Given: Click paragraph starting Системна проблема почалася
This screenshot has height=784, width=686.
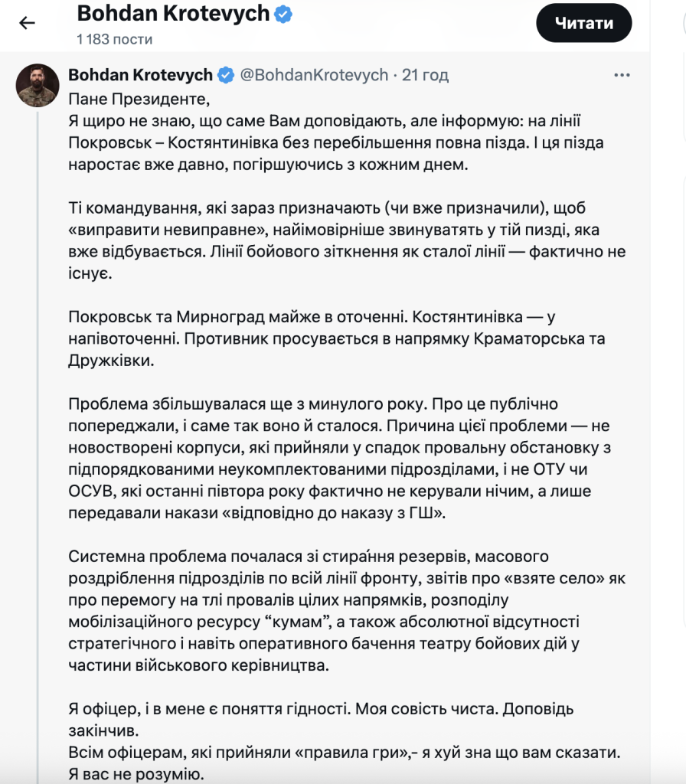Looking at the screenshot, I should click(x=347, y=610).
